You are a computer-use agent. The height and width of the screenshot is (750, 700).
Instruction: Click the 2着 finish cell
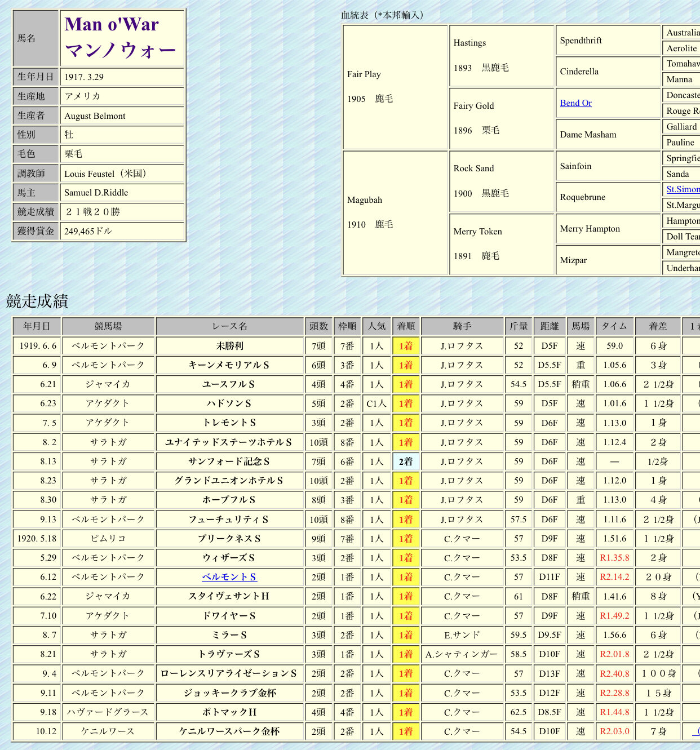pyautogui.click(x=406, y=461)
